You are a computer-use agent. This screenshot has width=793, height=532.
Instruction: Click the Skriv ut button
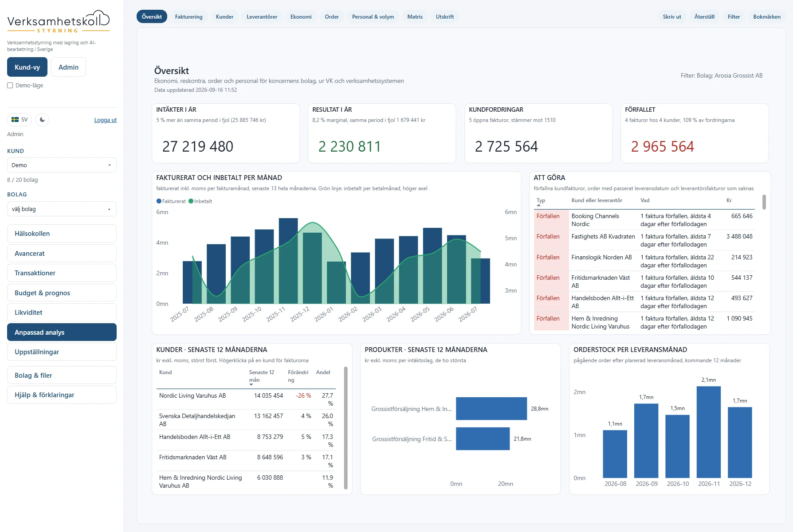tap(672, 17)
